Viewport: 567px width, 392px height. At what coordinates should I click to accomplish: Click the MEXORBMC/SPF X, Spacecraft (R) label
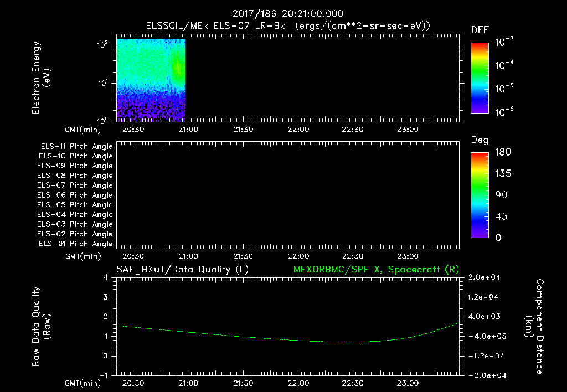pos(376,270)
